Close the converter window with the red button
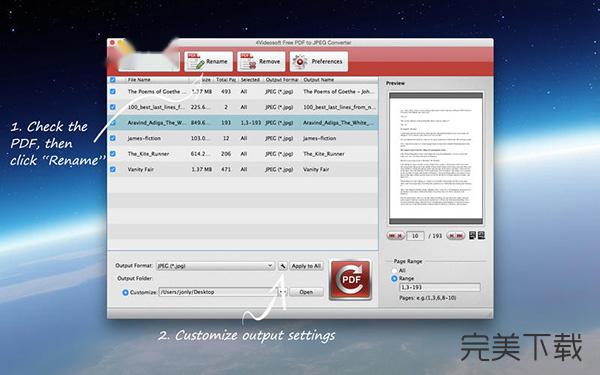The image size is (600, 375). click(112, 42)
